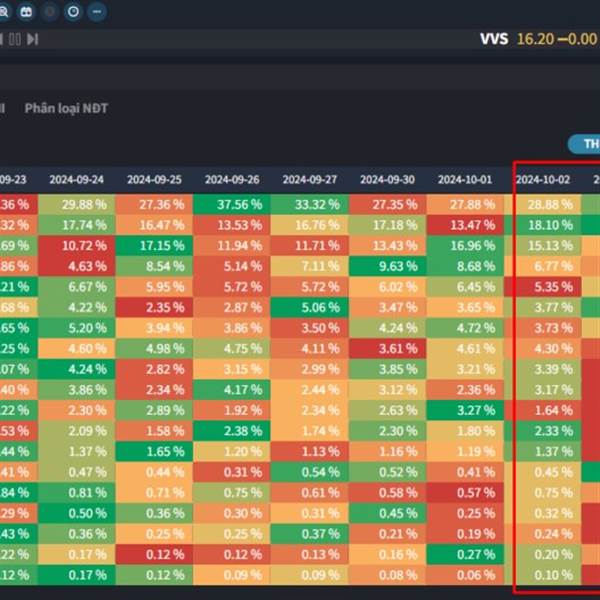Select the 2024-09-24 column header
This screenshot has width=600, height=600.
[77, 179]
